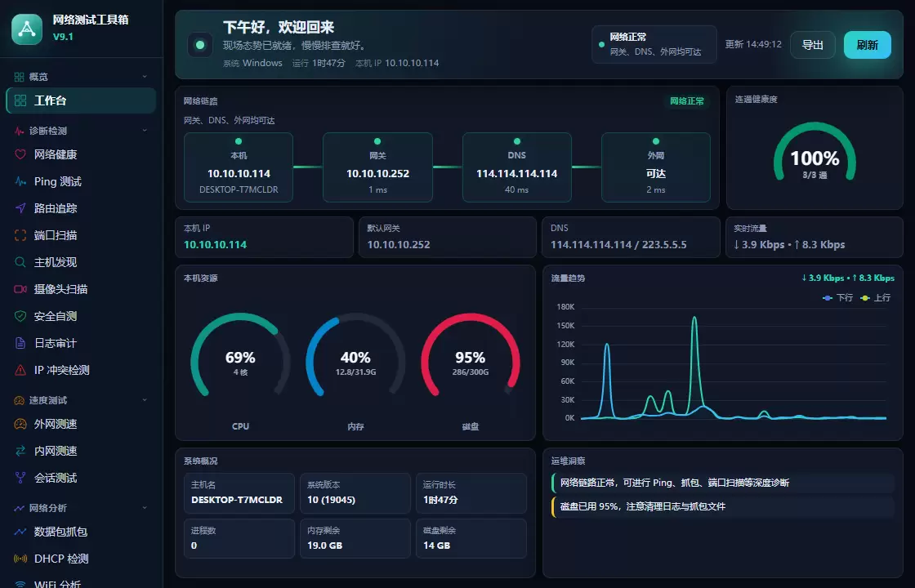Click the 实时流量 value ↓3.9 Kbps

[759, 244]
